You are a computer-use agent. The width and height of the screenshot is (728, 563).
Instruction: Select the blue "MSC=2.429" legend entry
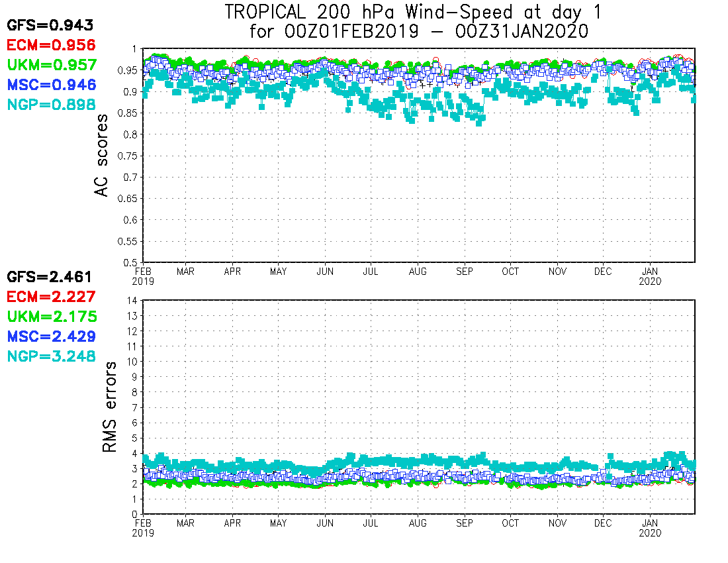52,336
